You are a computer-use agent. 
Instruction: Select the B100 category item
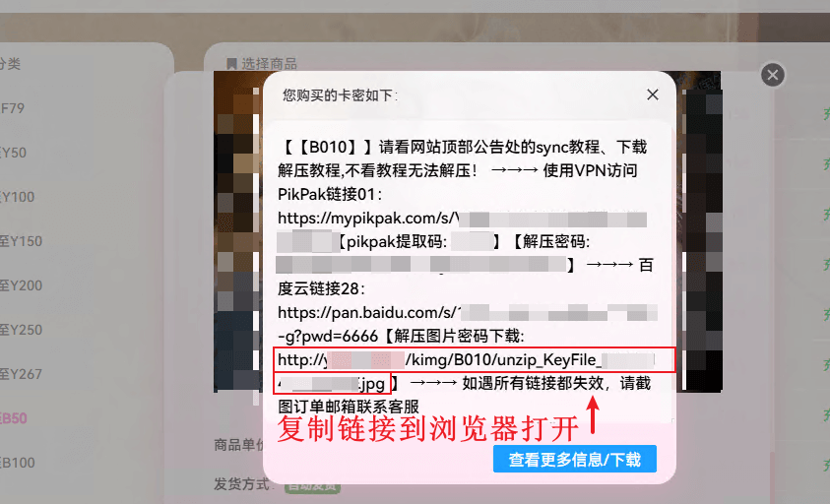pyautogui.click(x=18, y=463)
